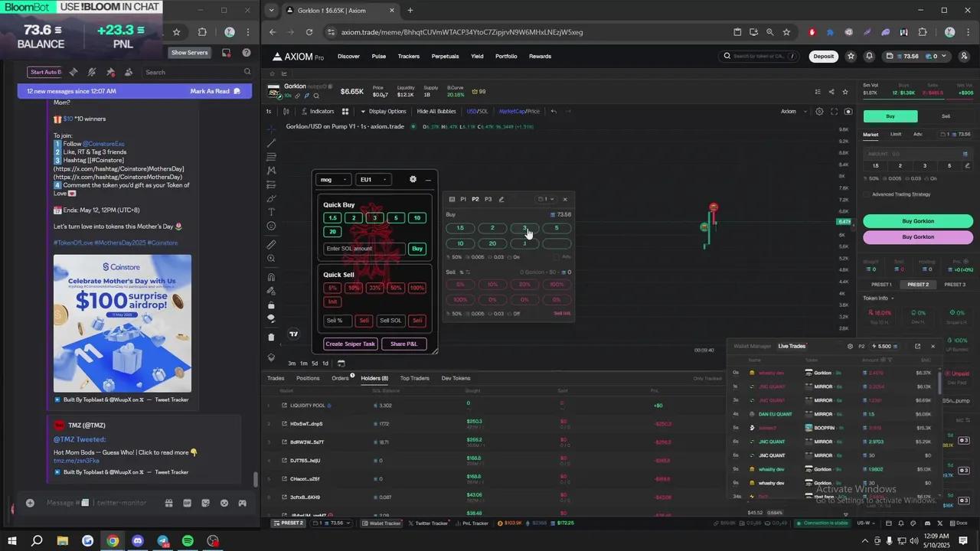This screenshot has width=980, height=551.
Task: Expand wallet balance 73.56 dropdown in header
Action: point(916,56)
